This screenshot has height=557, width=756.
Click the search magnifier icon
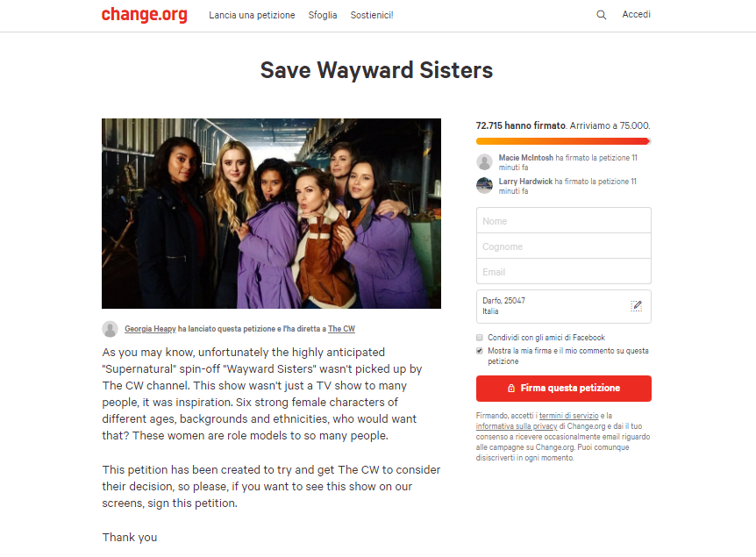602,15
